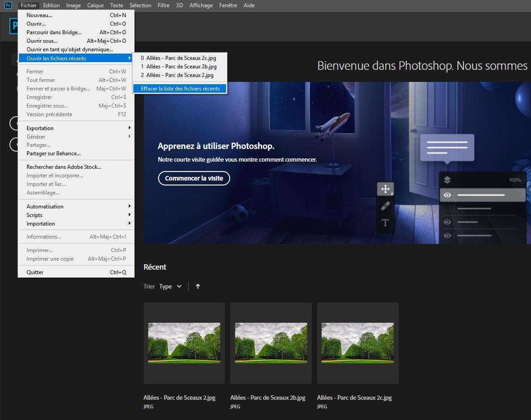Viewport: 531px width, 420px height.
Task: Choose Ouvrir... menu entry
Action: point(76,24)
